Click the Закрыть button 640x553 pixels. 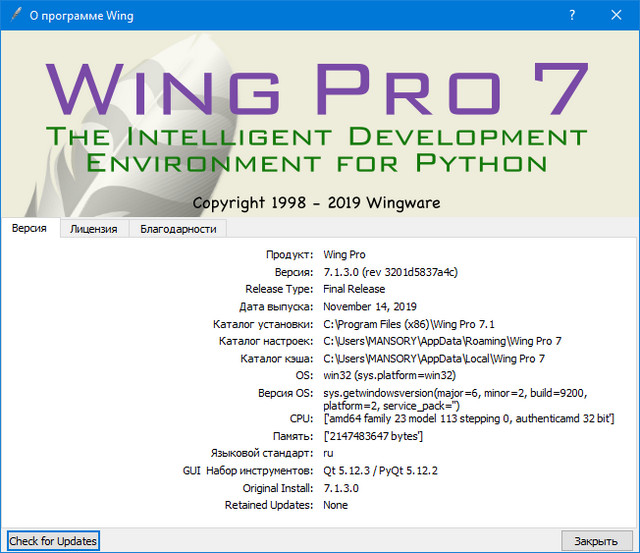tap(596, 541)
